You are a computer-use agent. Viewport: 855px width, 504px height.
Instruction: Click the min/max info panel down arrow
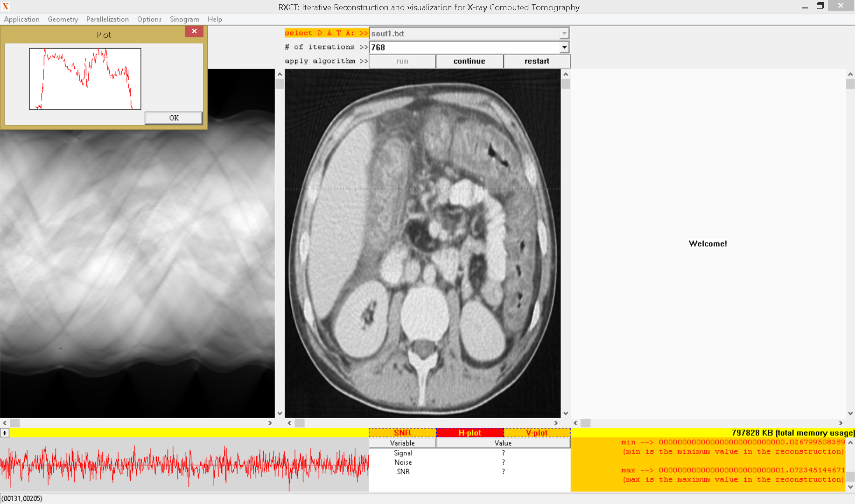850,487
